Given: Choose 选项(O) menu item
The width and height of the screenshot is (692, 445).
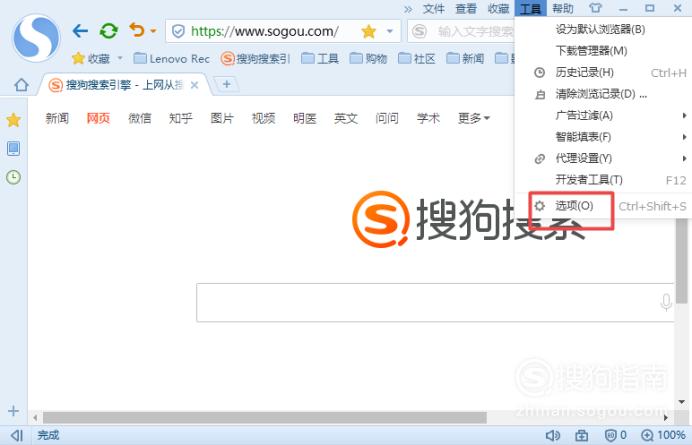Looking at the screenshot, I should 603,206.
